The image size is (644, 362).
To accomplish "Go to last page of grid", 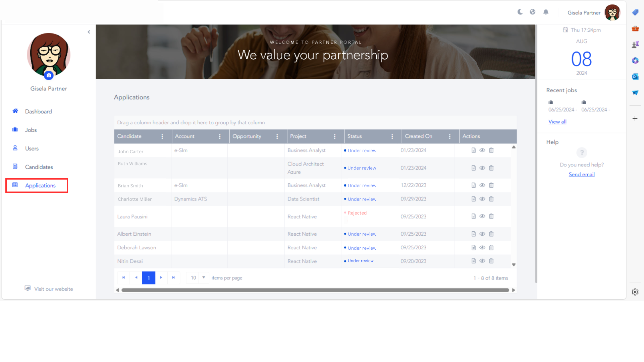I will click(x=174, y=278).
